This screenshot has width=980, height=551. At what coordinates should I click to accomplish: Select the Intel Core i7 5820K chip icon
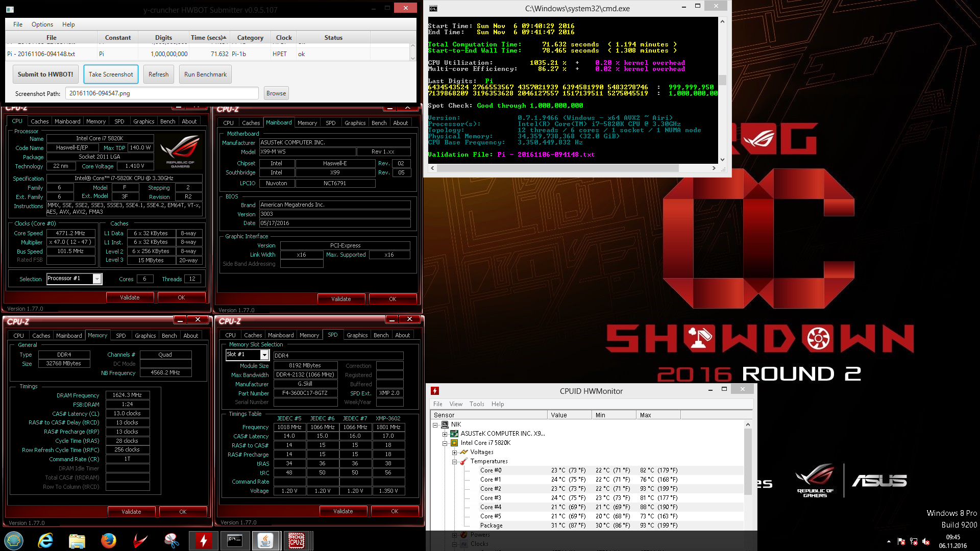454,443
